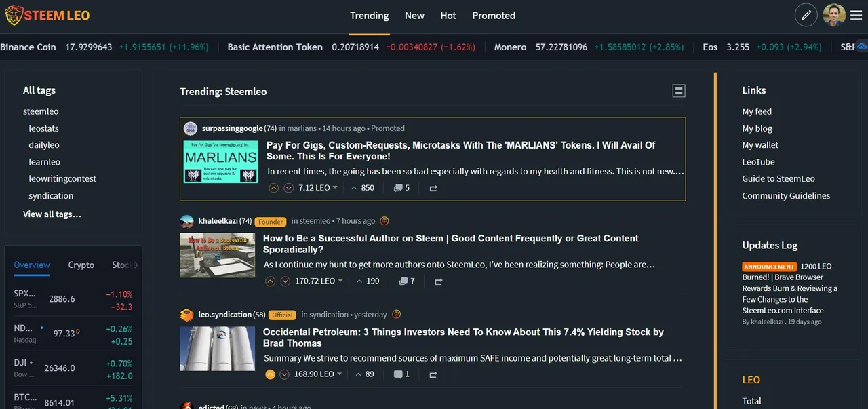Click the DJI Dow market row

point(73,368)
